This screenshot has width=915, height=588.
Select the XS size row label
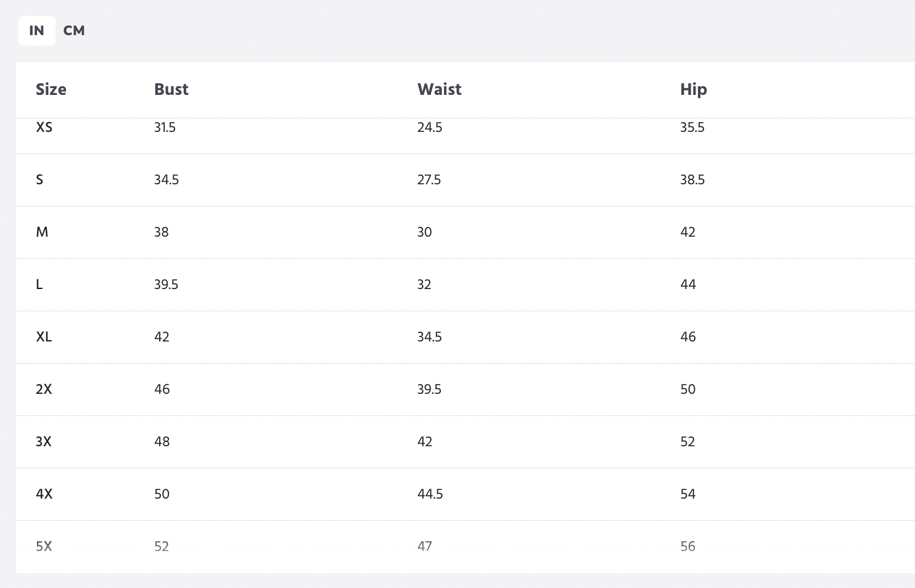(x=44, y=128)
